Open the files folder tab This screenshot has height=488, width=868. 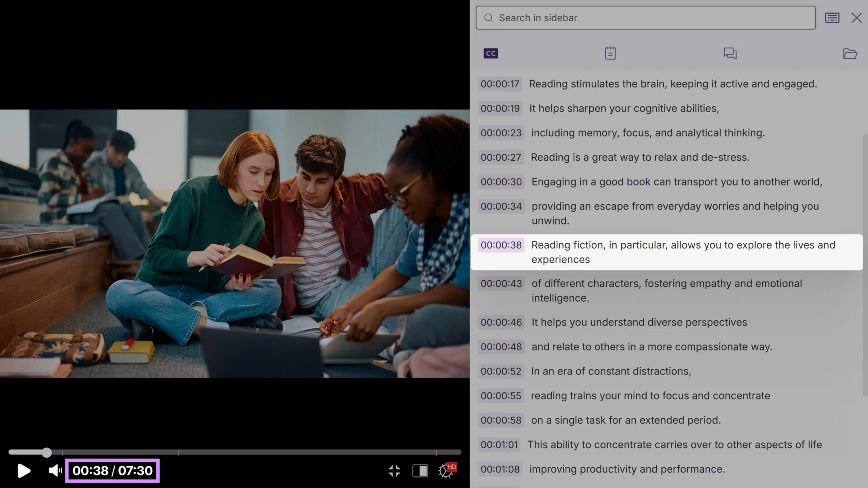850,53
